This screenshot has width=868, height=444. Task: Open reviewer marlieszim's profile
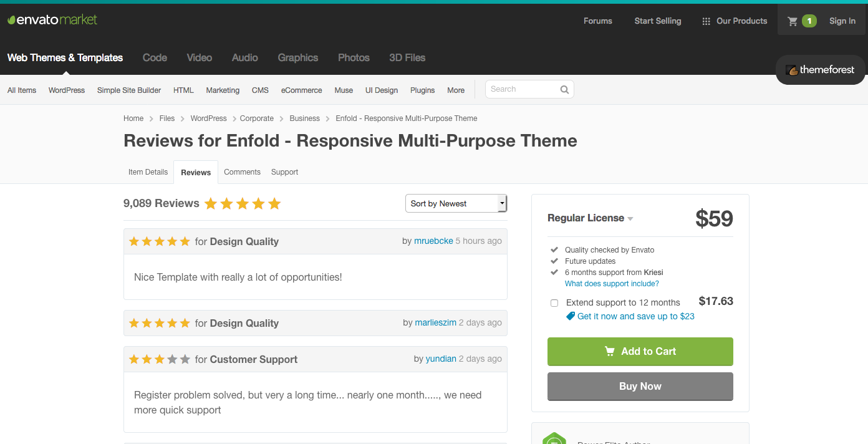(x=435, y=322)
